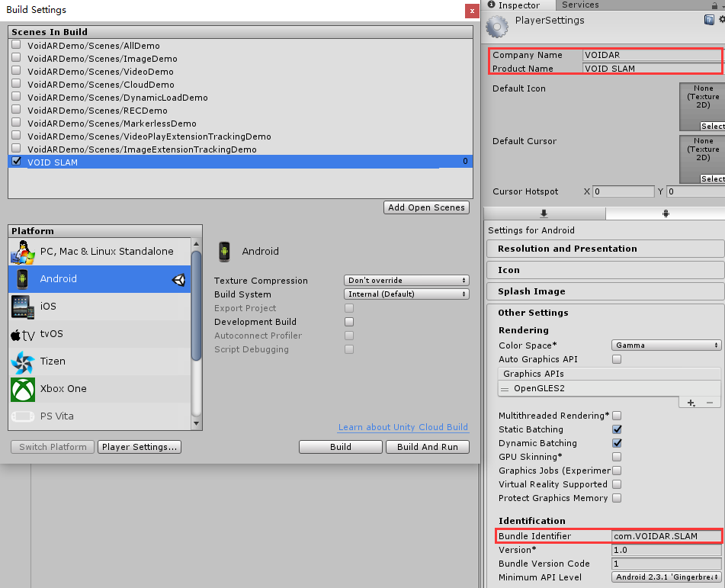Select texture for Default Icon
Image resolution: width=725 pixels, height=588 pixels.
click(x=712, y=127)
